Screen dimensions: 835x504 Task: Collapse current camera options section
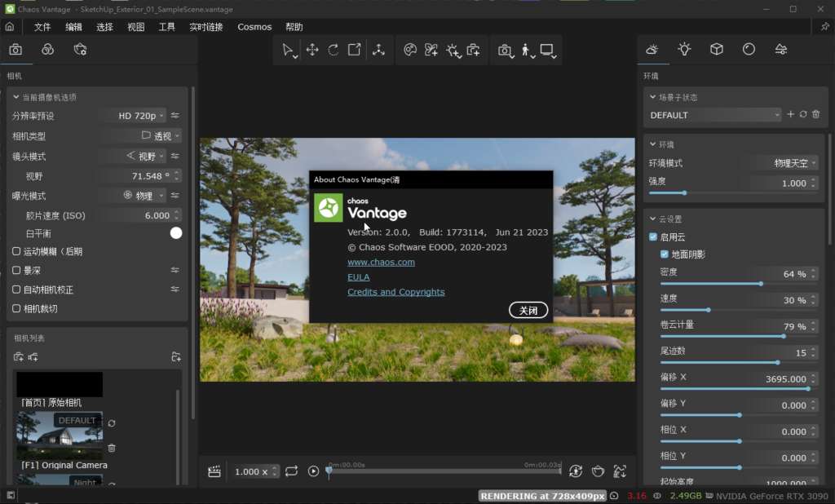pos(15,97)
